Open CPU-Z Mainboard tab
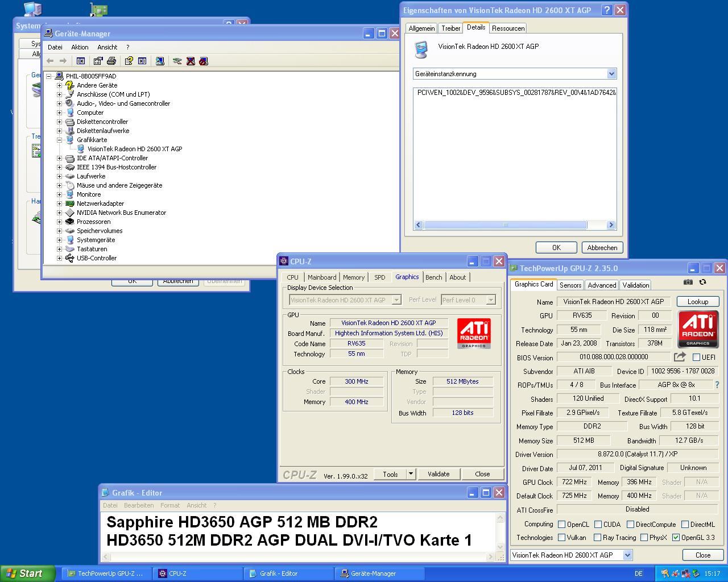The height and width of the screenshot is (582, 728). pos(322,277)
